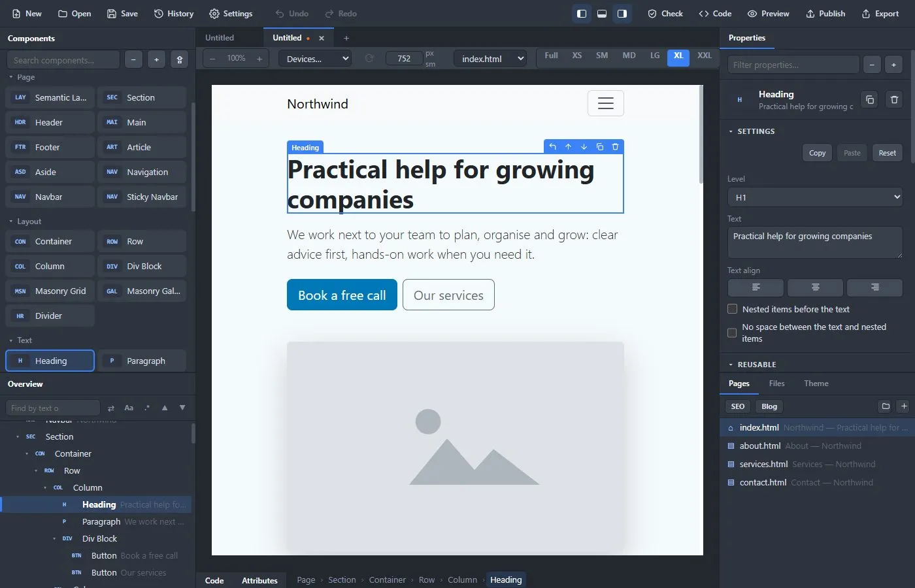Zoom in the canvas with plus icon
This screenshot has height=588, width=915.
click(x=259, y=59)
